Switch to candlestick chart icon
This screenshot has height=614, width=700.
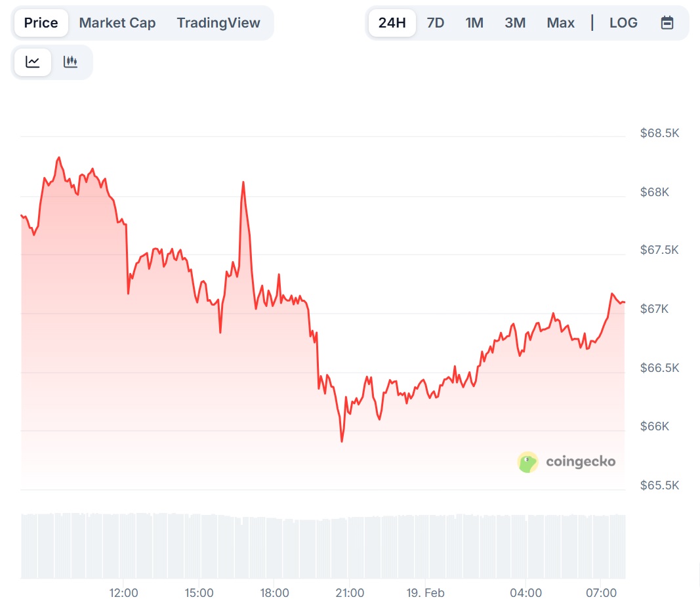[x=70, y=62]
